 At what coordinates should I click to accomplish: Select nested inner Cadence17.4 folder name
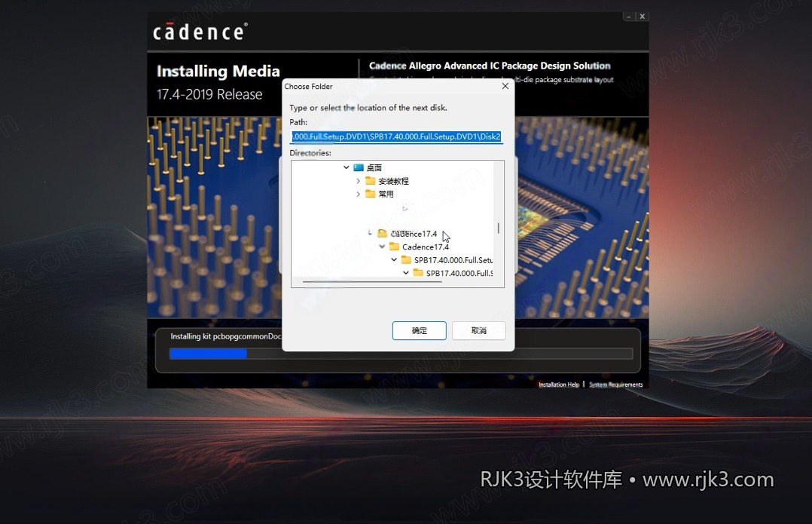[x=426, y=247]
